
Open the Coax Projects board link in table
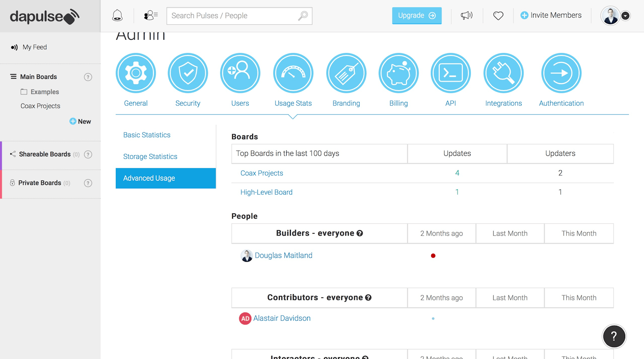pos(262,173)
